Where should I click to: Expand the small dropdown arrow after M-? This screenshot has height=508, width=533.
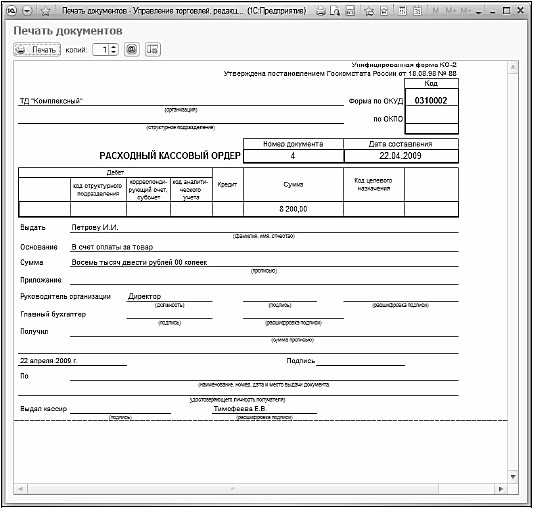coord(478,12)
